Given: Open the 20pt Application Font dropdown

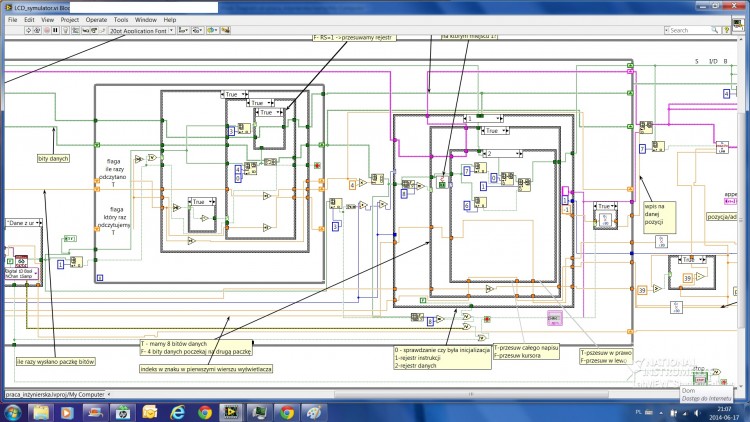Looking at the screenshot, I should [x=141, y=31].
